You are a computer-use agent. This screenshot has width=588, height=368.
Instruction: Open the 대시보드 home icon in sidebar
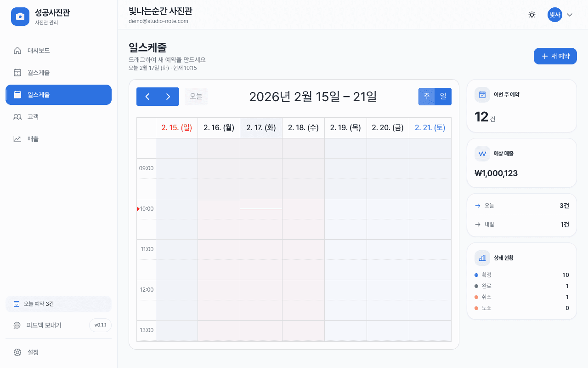(17, 51)
